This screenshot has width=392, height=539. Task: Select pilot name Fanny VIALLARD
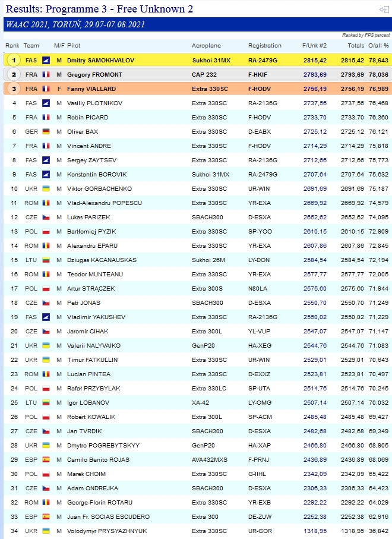tap(91, 89)
